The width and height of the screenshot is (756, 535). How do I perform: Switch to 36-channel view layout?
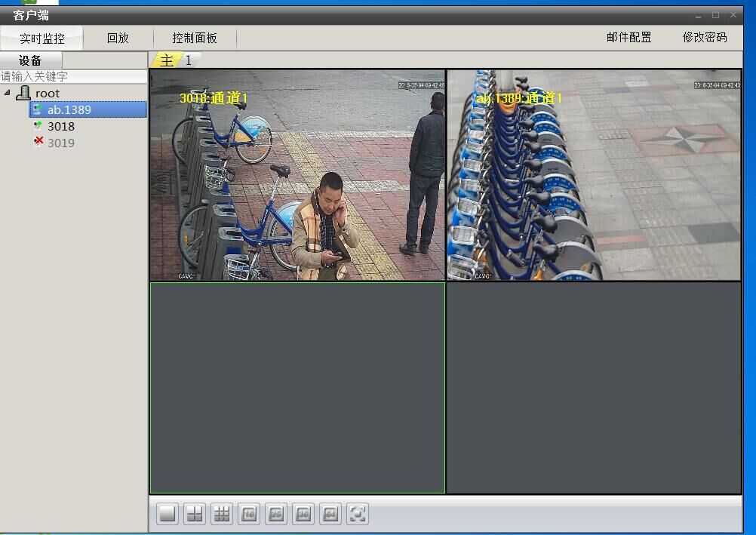[x=303, y=515]
